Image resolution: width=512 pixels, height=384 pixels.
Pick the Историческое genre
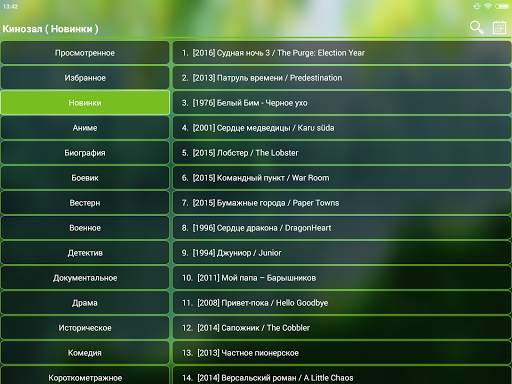pyautogui.click(x=85, y=328)
